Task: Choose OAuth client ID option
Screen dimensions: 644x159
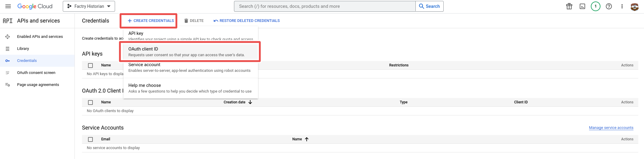Action: tap(191, 52)
